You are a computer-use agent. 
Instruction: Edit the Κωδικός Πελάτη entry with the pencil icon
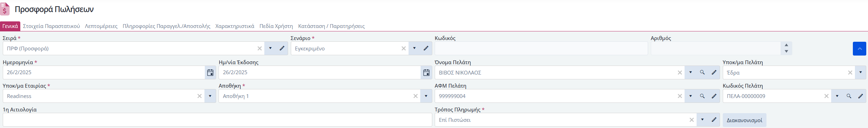pyautogui.click(x=860, y=96)
